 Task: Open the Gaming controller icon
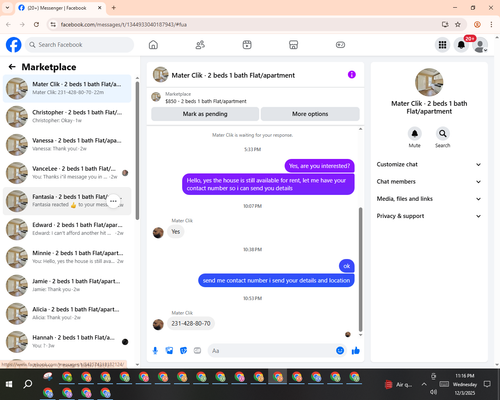pyautogui.click(x=340, y=45)
